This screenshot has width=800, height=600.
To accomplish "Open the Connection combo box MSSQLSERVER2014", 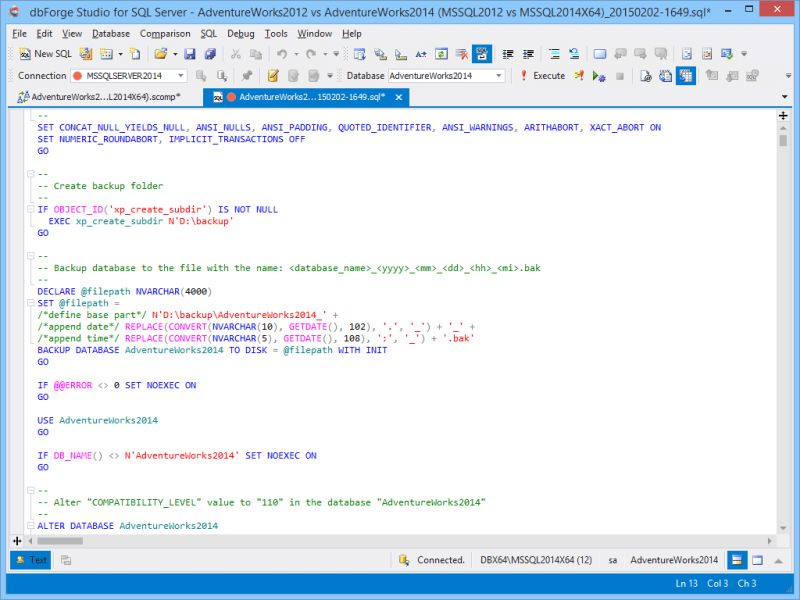I will [x=129, y=76].
